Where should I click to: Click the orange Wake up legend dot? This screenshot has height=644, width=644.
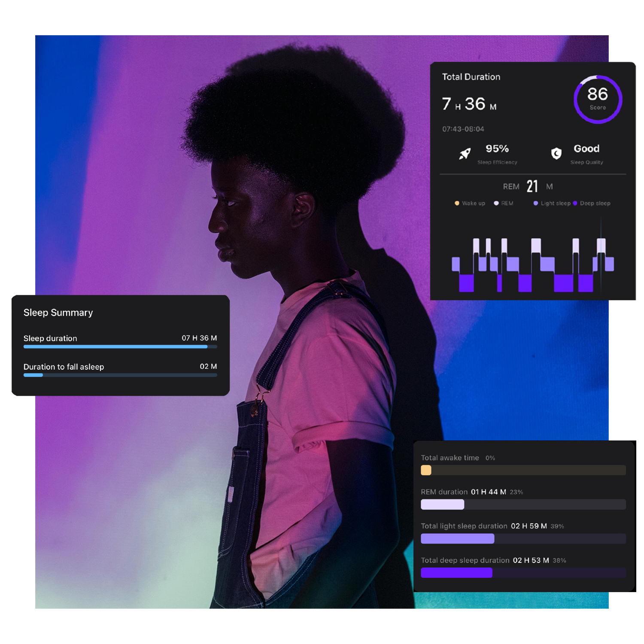click(457, 203)
